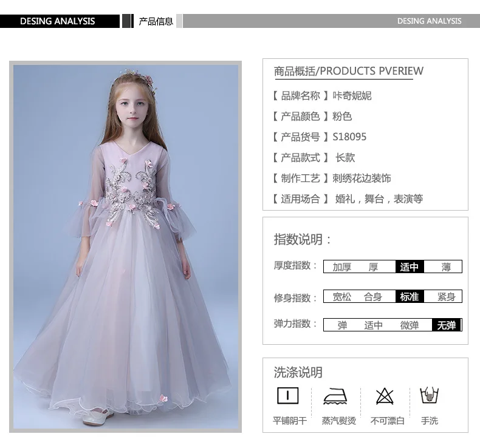Click the 产品信息 header tab
The image size is (480, 448).
156,21
